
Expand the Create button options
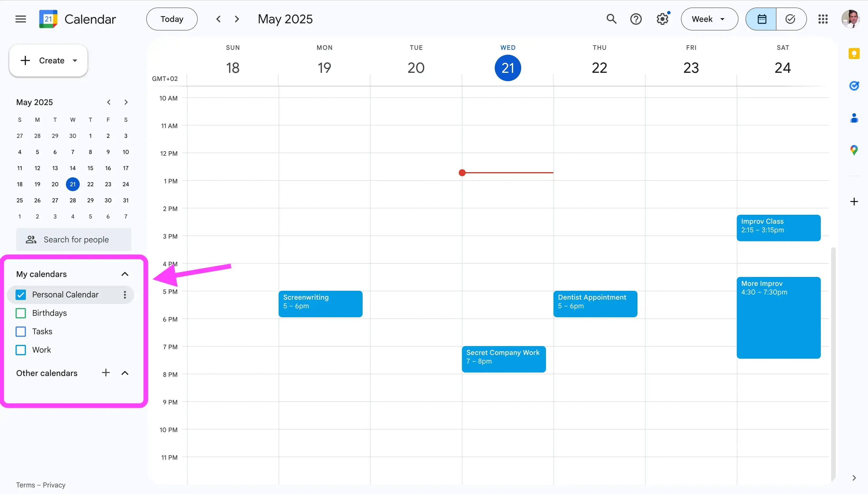tap(75, 60)
